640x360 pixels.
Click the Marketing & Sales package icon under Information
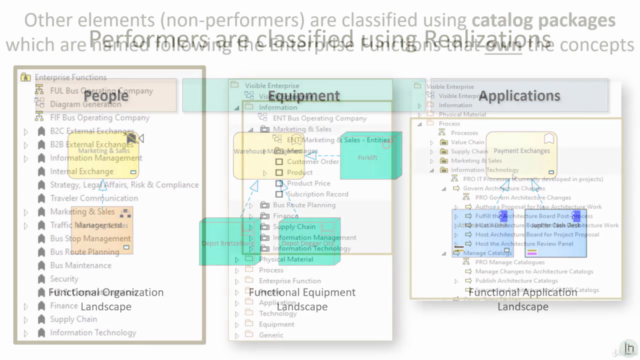(265, 129)
